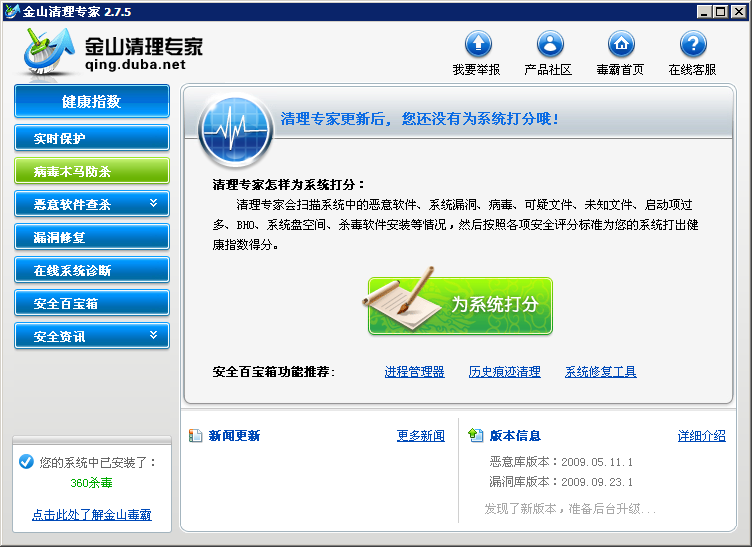Choose 在线系统诊断 in sidebar
This screenshot has height=547, width=752.
[x=92, y=270]
